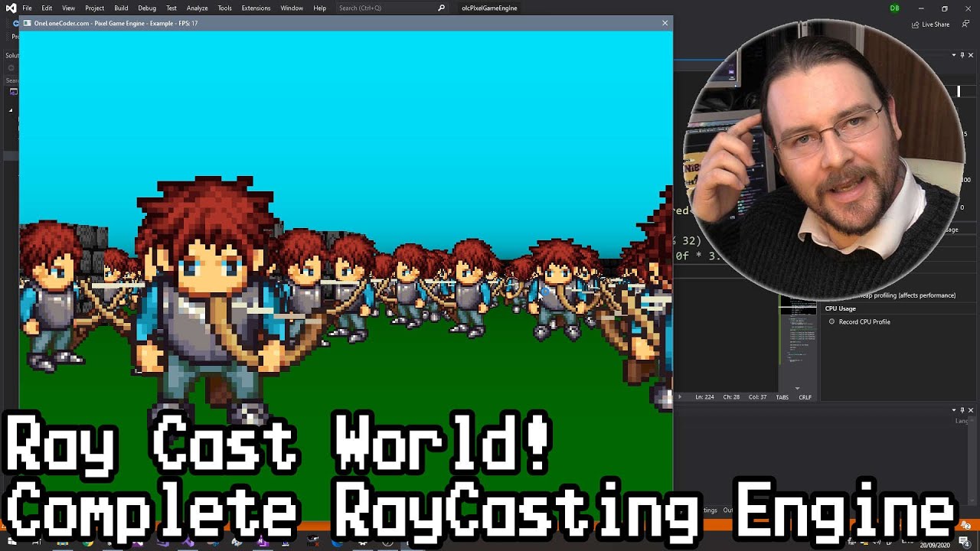Click the Visual Studio logo icon
980x551 pixels.
click(x=11, y=8)
